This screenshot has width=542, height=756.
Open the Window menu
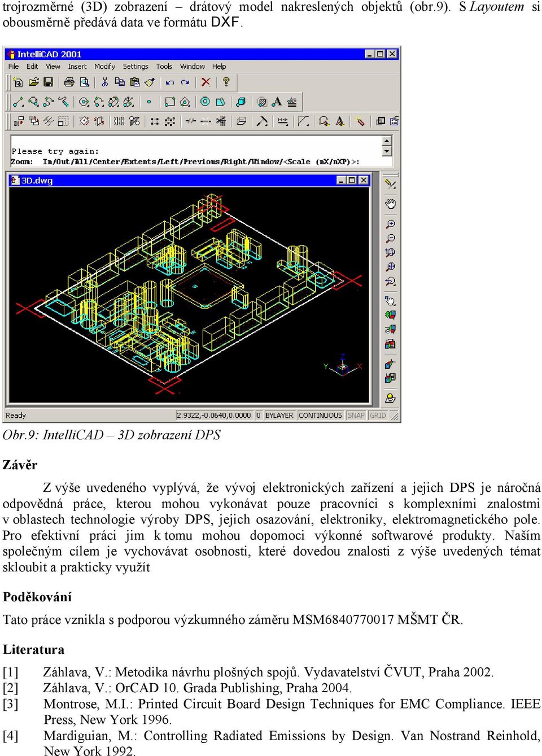193,67
